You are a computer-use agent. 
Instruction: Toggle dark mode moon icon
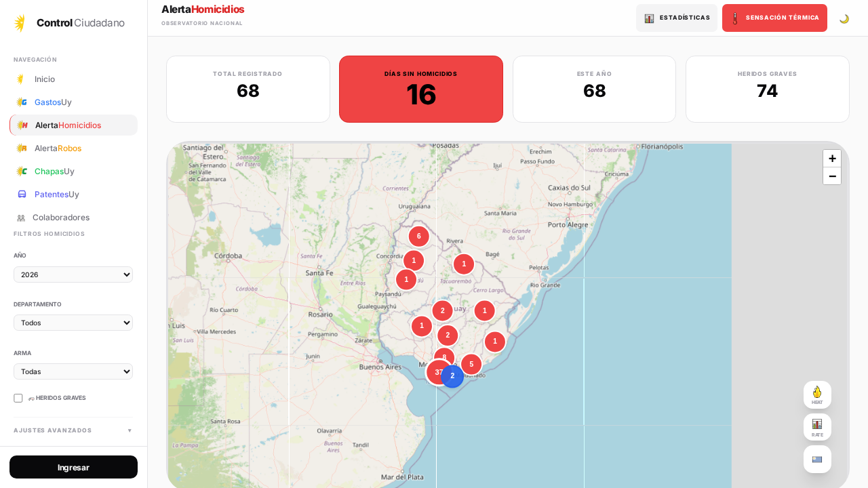coord(844,19)
